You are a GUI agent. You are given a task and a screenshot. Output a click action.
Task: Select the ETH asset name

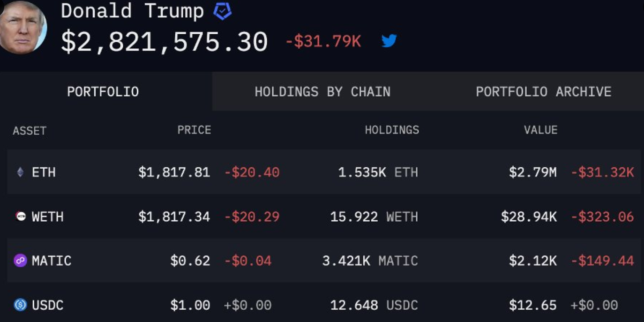coord(44,172)
